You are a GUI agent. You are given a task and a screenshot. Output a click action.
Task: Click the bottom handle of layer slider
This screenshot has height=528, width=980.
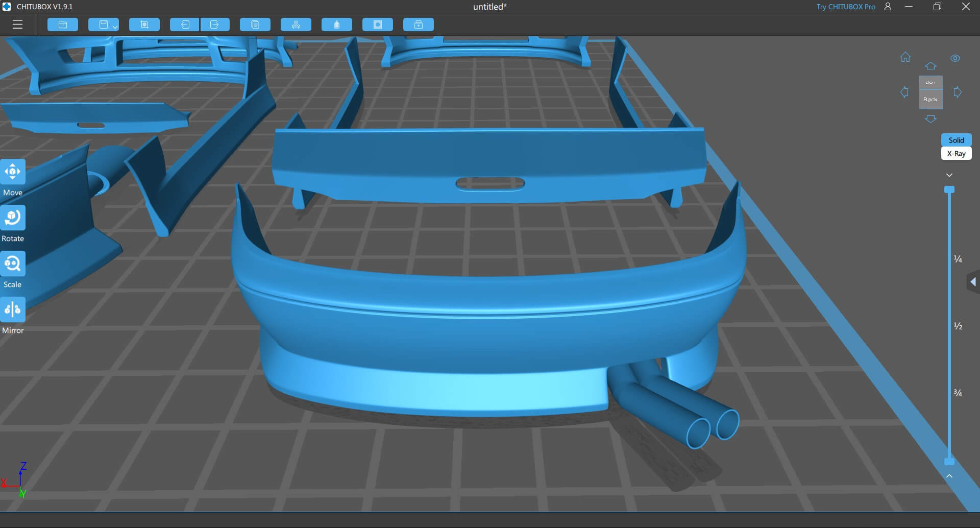pyautogui.click(x=949, y=462)
